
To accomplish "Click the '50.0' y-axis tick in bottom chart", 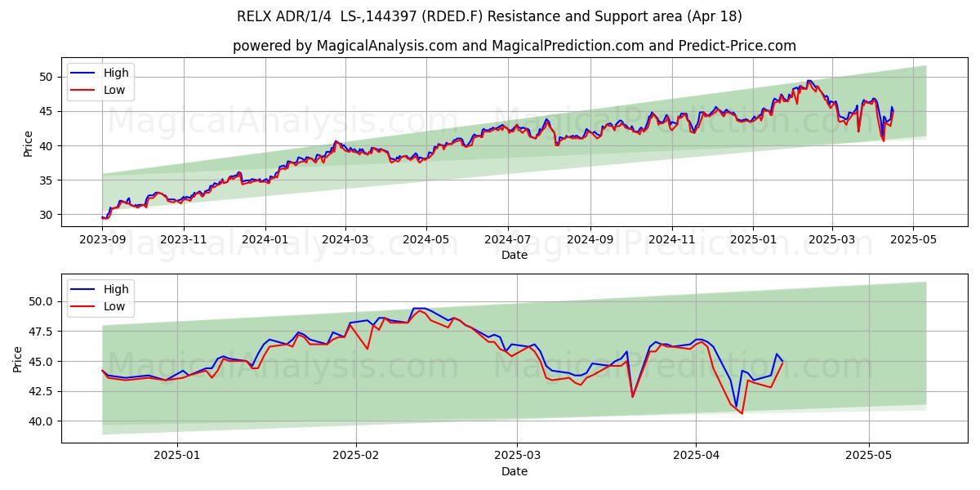I will point(42,301).
